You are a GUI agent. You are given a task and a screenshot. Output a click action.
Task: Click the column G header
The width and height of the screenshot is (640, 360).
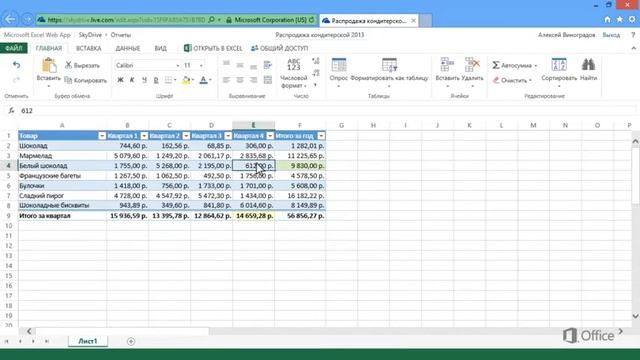coord(341,125)
